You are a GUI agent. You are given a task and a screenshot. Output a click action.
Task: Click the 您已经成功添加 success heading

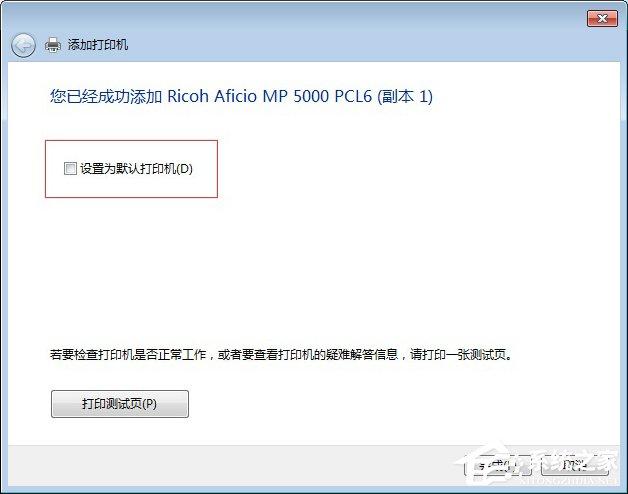106,97
